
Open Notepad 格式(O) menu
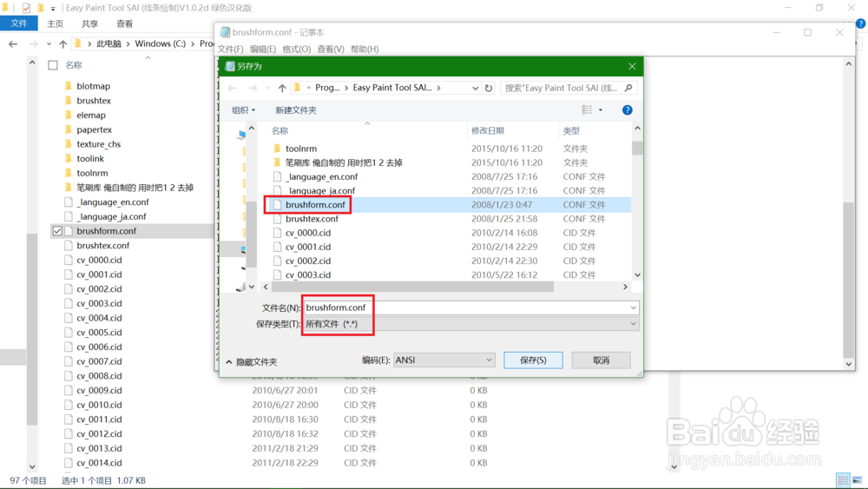pyautogui.click(x=297, y=49)
